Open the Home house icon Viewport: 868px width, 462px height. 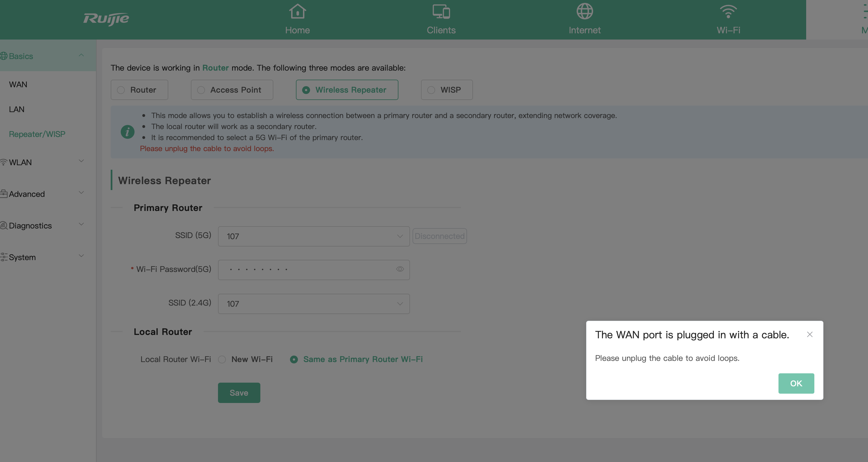297,12
